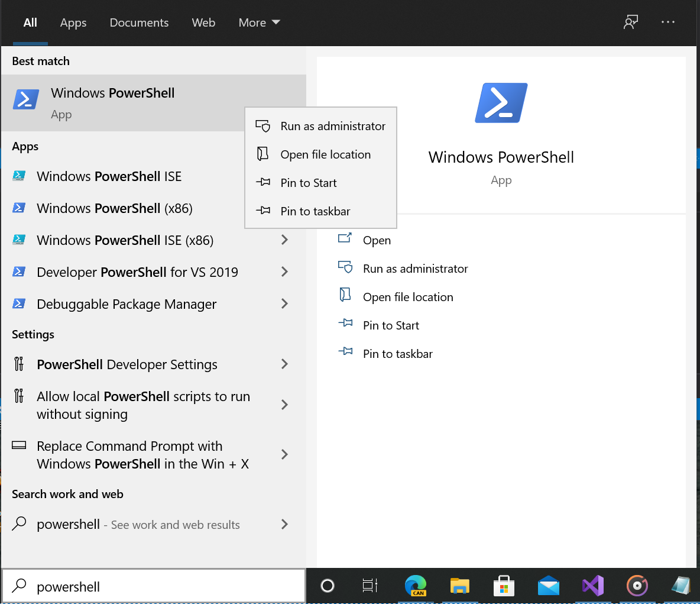Viewport: 700px width, 604px height.
Task: Open Microsoft Store from the taskbar
Action: 504,586
